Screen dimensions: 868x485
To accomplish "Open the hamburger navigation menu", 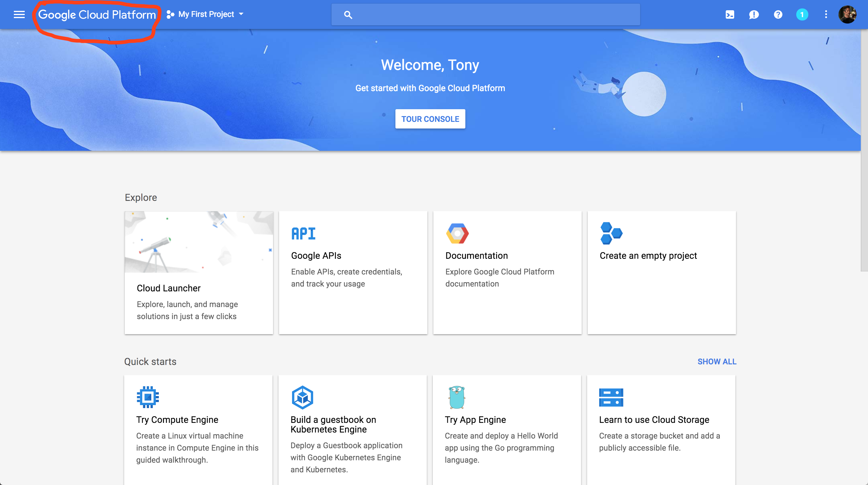I will (19, 14).
